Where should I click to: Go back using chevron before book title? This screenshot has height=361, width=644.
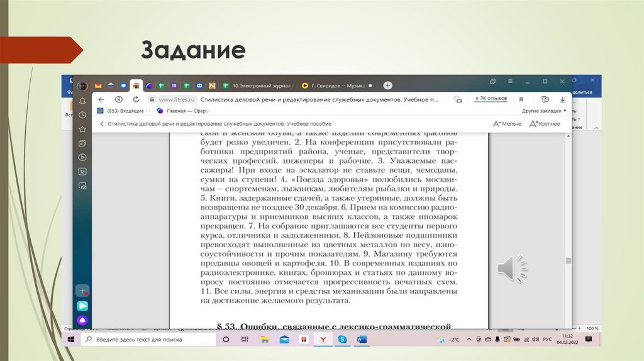pyautogui.click(x=102, y=124)
